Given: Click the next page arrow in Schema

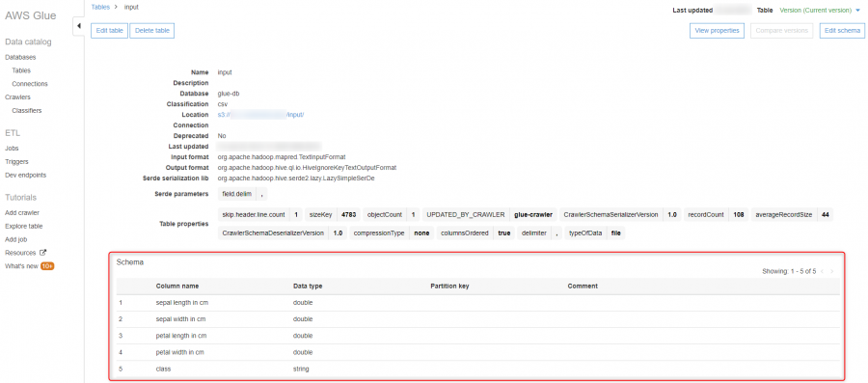Looking at the screenshot, I should click(x=832, y=272).
